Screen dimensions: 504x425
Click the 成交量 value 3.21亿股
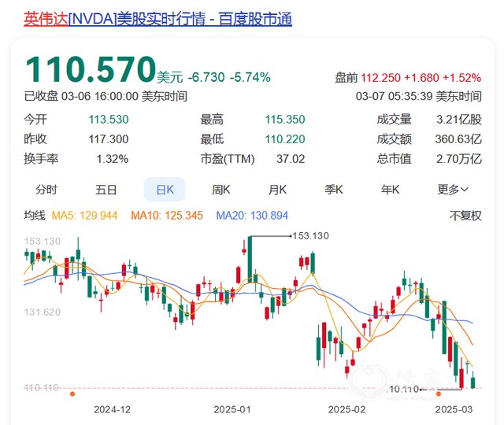[x=459, y=120]
